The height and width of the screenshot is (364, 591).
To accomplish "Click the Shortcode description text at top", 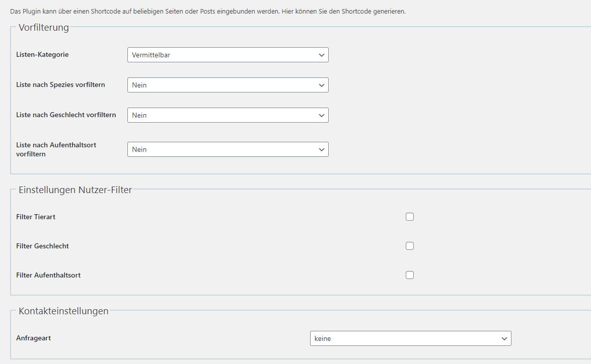I will pos(208,11).
